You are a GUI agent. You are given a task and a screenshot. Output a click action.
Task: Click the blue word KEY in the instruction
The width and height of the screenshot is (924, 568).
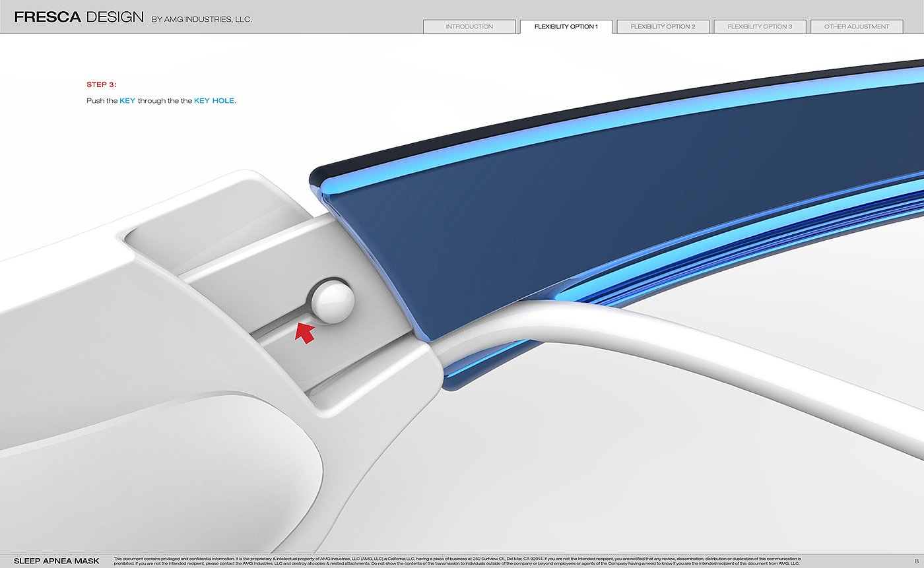127,101
